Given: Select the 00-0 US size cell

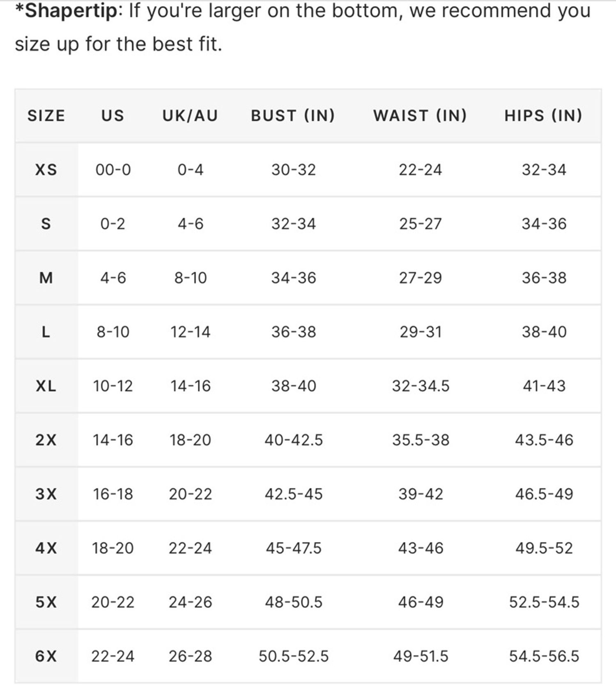Looking at the screenshot, I should (x=113, y=170).
